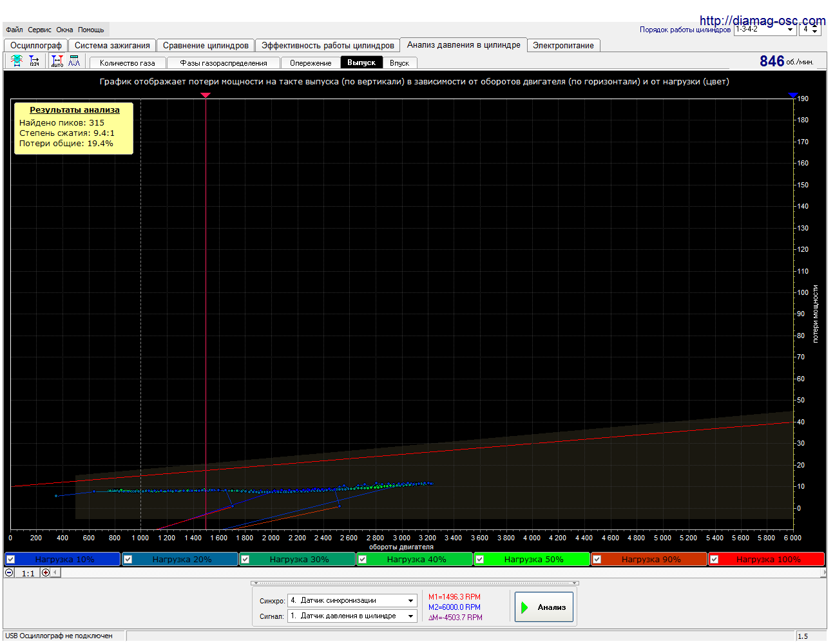Uncheck the Нагрузка 40% checkbox

[x=363, y=559]
